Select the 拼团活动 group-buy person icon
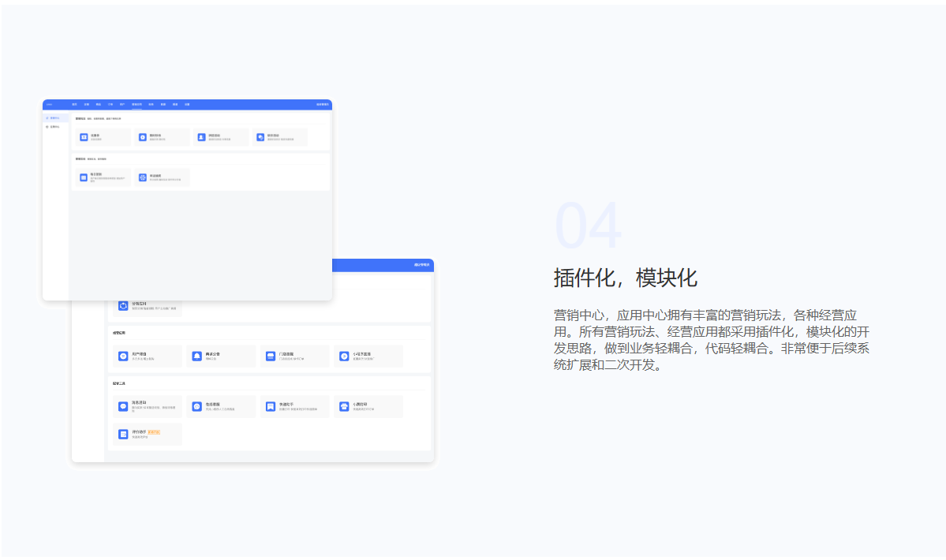The width and height of the screenshot is (946, 560). pos(201,137)
